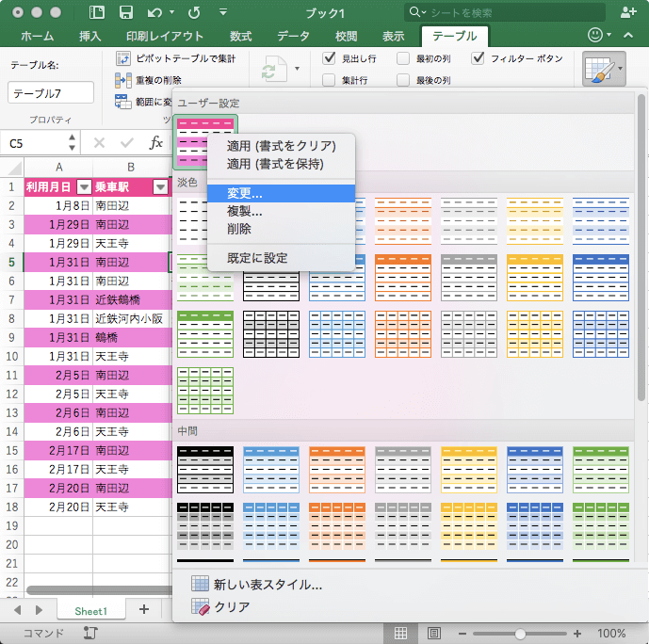
Task: Click the zoom slider handle
Action: [x=520, y=634]
